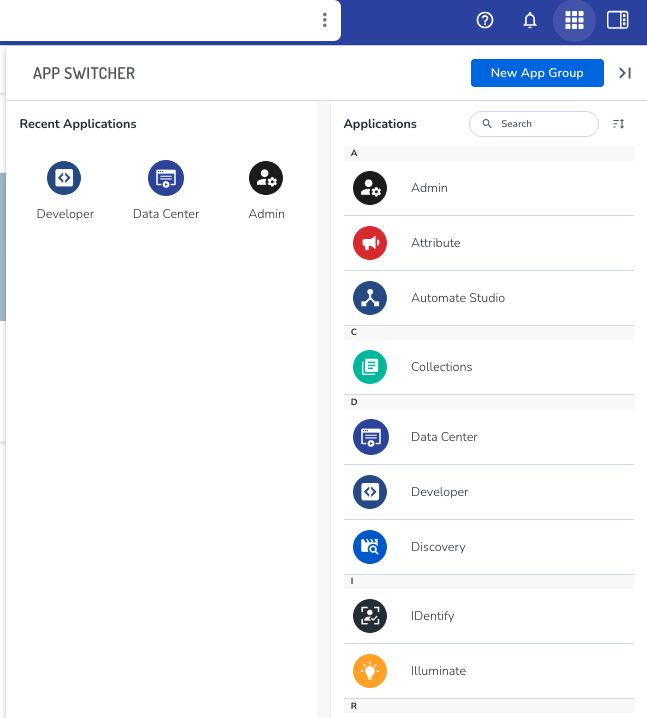Viewport: 647px width, 718px height.
Task: Select Admin in the Applications list
Action: [429, 188]
